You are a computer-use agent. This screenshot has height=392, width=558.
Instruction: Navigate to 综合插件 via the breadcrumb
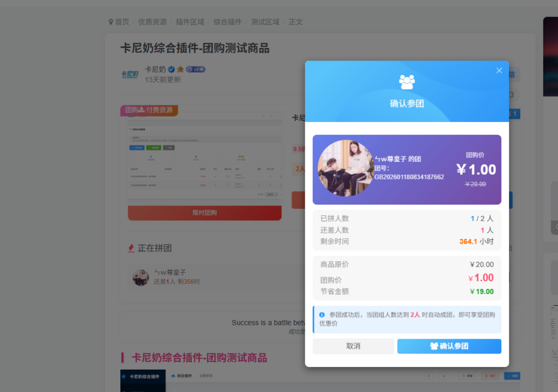pos(227,22)
